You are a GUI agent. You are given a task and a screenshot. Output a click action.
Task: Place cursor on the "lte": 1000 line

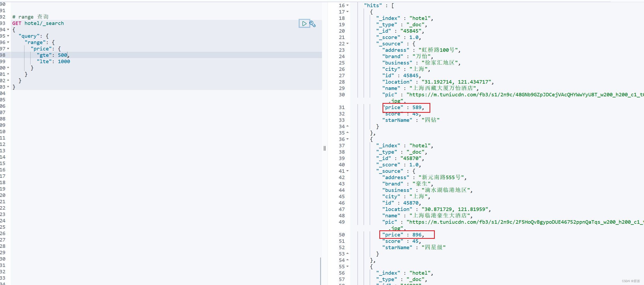coord(53,62)
